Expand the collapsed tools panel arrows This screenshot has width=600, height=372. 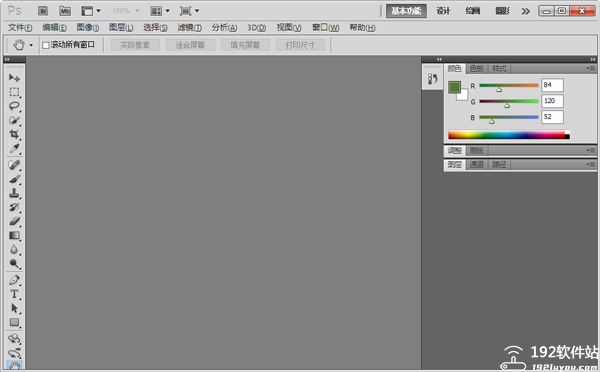[x=7, y=59]
